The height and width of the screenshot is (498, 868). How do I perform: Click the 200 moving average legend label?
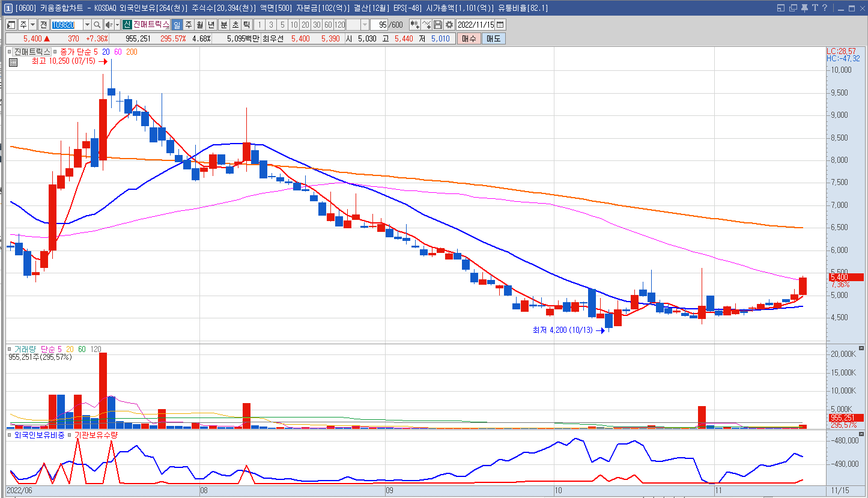pyautogui.click(x=132, y=52)
